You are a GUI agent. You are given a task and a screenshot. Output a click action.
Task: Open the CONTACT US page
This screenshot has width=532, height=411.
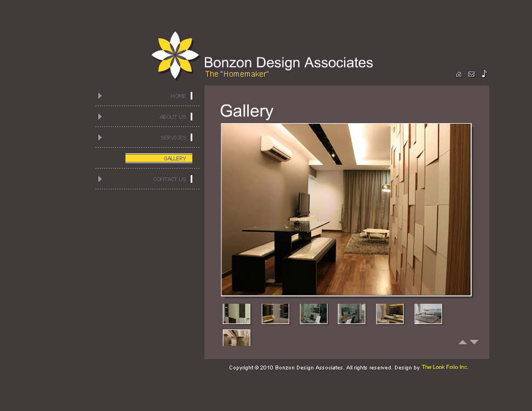tap(169, 180)
